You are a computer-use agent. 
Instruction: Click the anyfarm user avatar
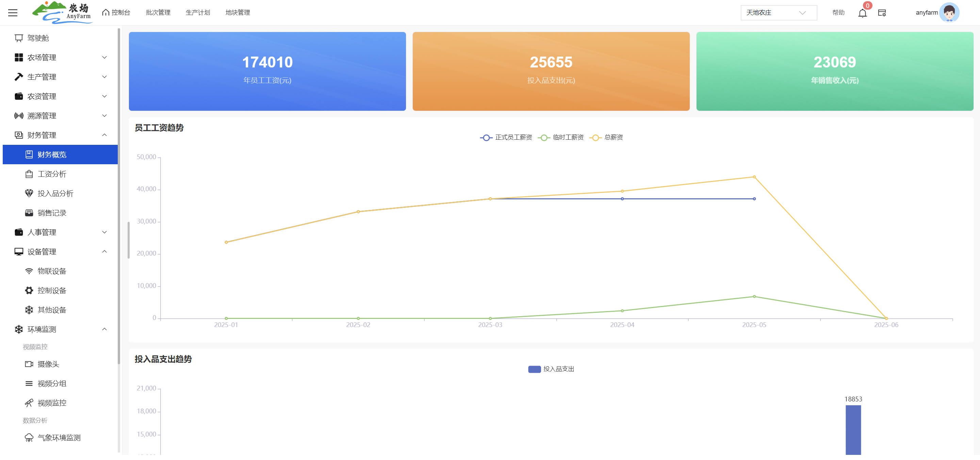(x=949, y=13)
